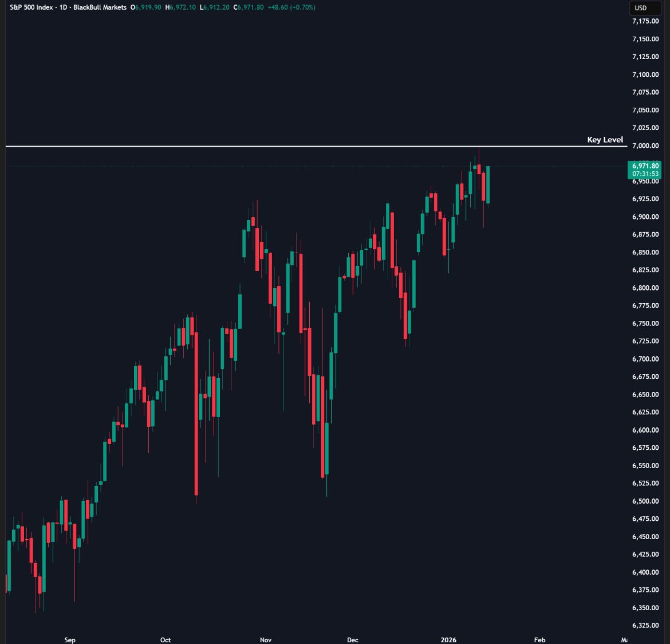Click the 7,175.00 price axis label

pos(645,21)
